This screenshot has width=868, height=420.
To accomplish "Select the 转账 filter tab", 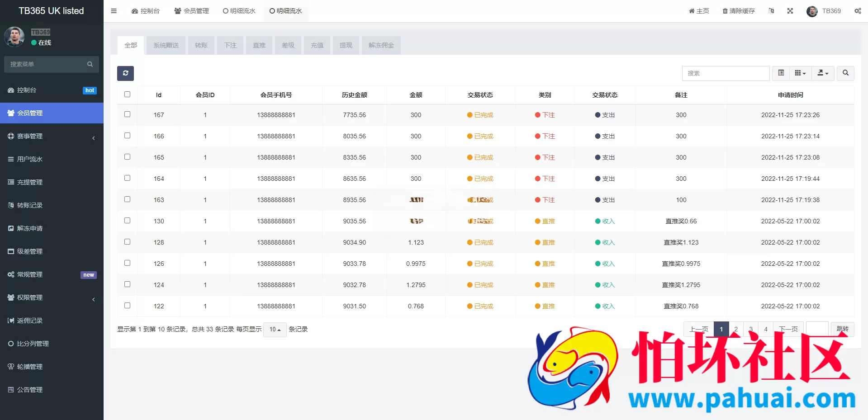I will pos(201,45).
